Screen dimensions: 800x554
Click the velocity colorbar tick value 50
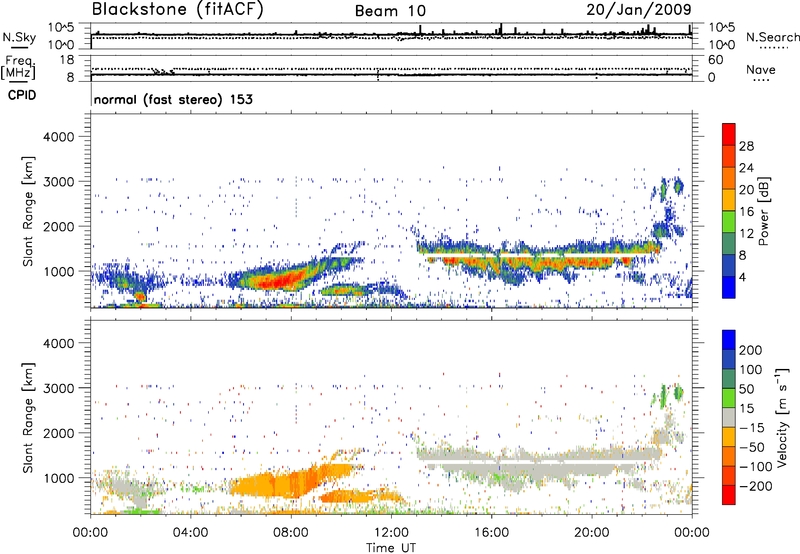pyautogui.click(x=746, y=389)
